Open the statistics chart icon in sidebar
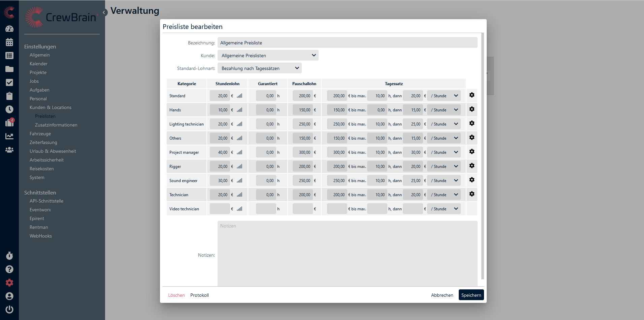This screenshot has height=320, width=644. pyautogui.click(x=9, y=136)
